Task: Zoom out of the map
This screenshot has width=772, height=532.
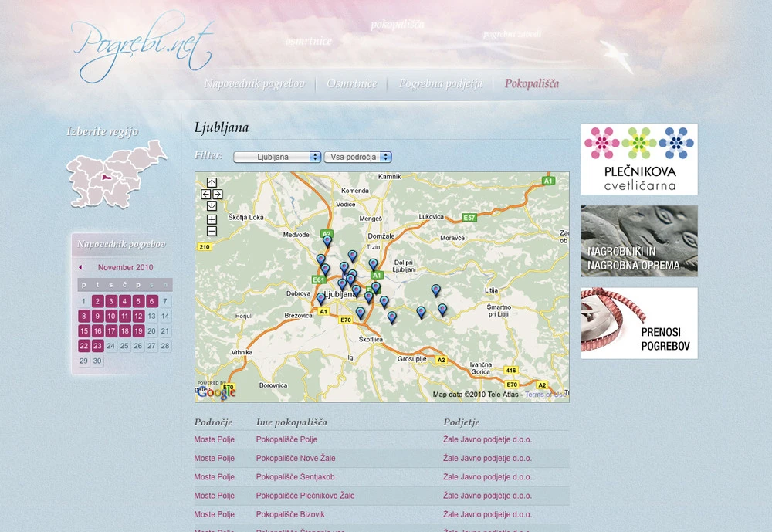Action: (x=212, y=231)
